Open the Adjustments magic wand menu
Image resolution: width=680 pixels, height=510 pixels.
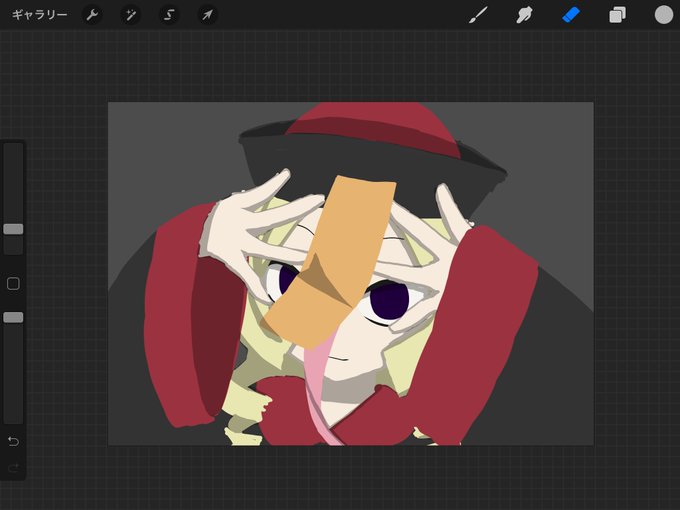(130, 15)
